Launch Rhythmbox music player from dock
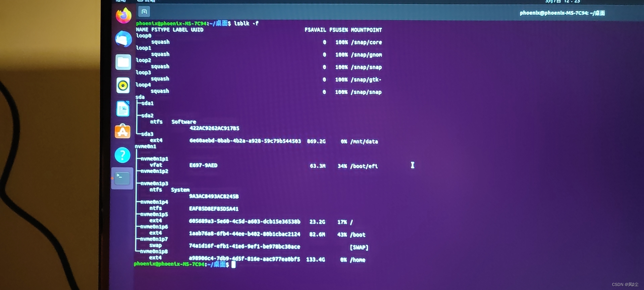 123,85
